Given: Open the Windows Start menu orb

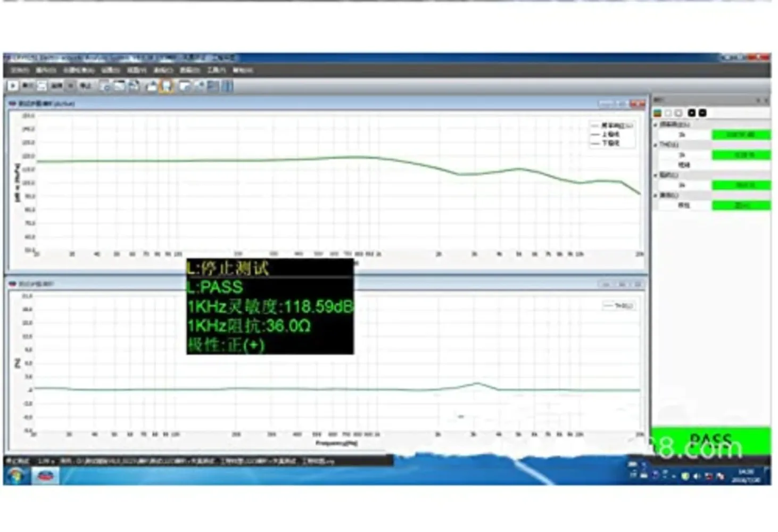Looking at the screenshot, I should click(x=16, y=475).
